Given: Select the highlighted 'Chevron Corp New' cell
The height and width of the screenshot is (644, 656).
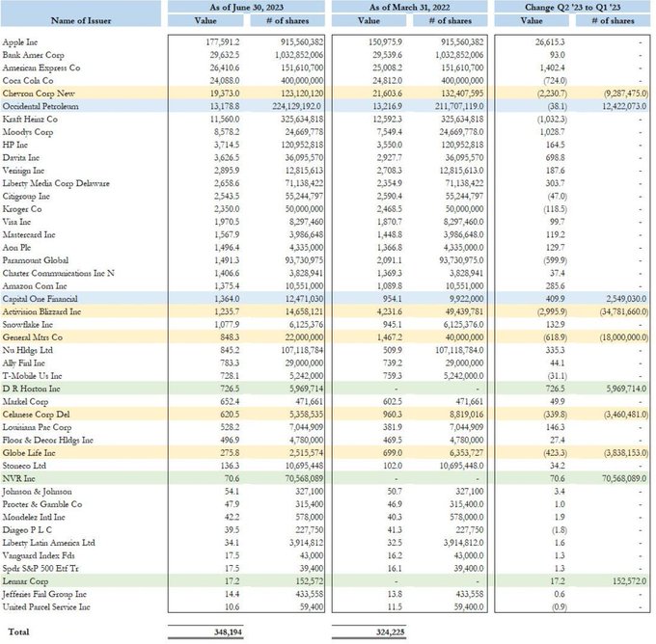Looking at the screenshot, I should (39, 94).
